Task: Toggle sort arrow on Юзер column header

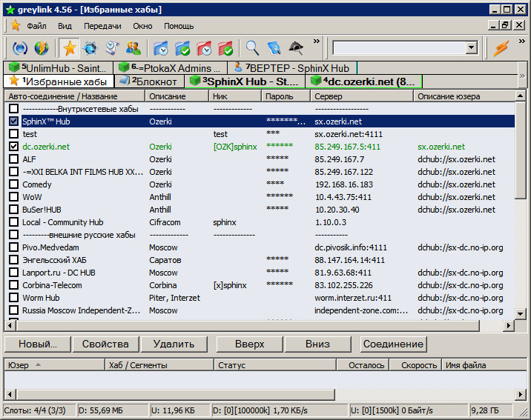Action: pos(39,364)
